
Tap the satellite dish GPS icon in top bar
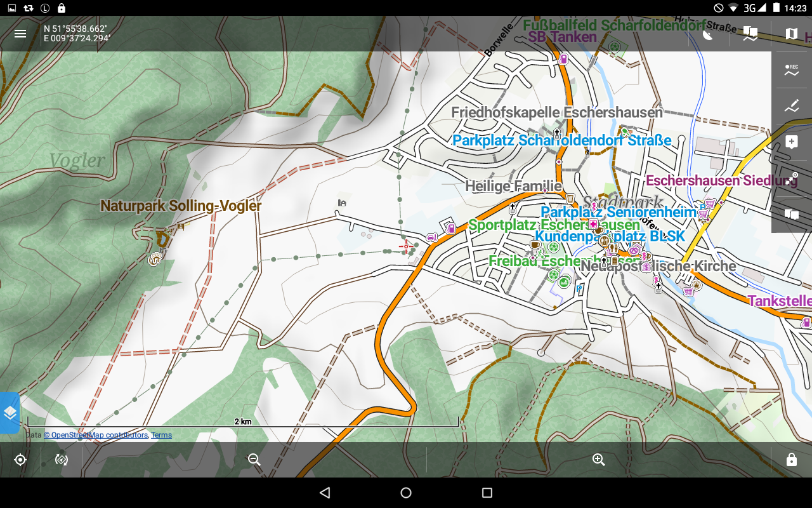[x=708, y=34]
